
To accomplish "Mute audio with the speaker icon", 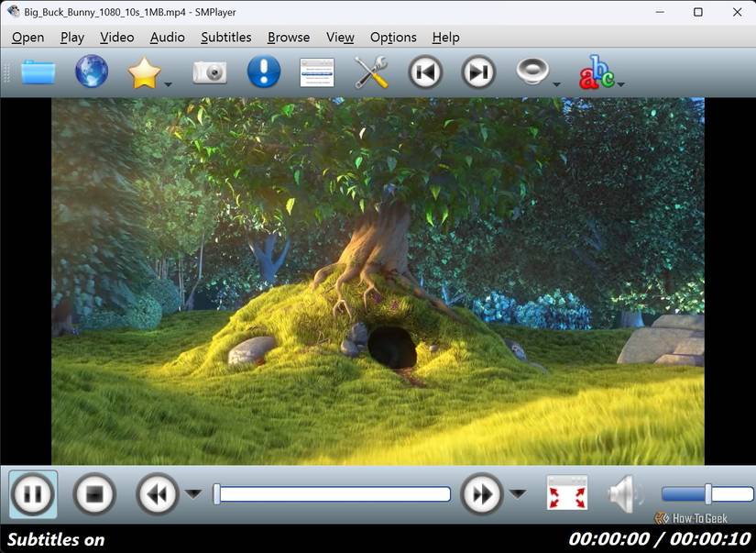I will [x=625, y=494].
